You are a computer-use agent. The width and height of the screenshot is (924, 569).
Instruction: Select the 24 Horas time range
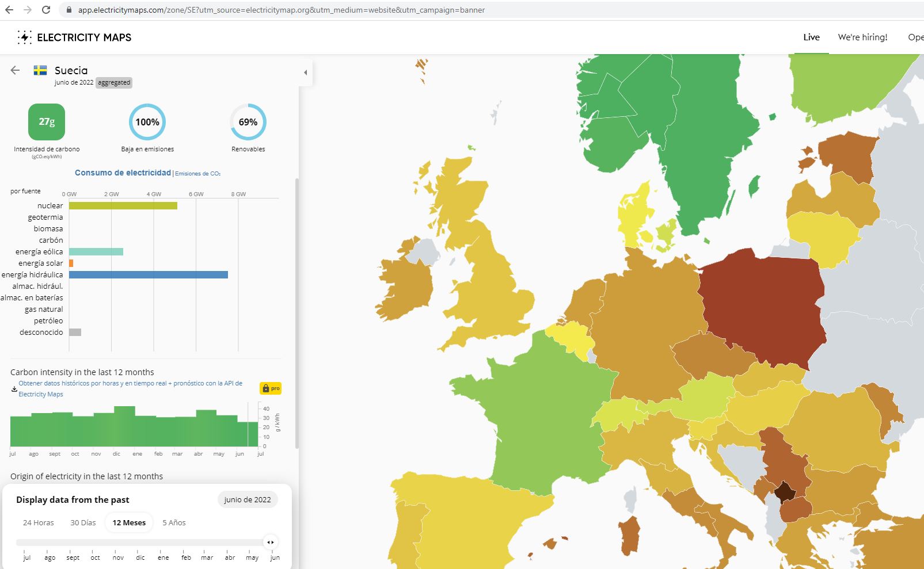tap(39, 522)
